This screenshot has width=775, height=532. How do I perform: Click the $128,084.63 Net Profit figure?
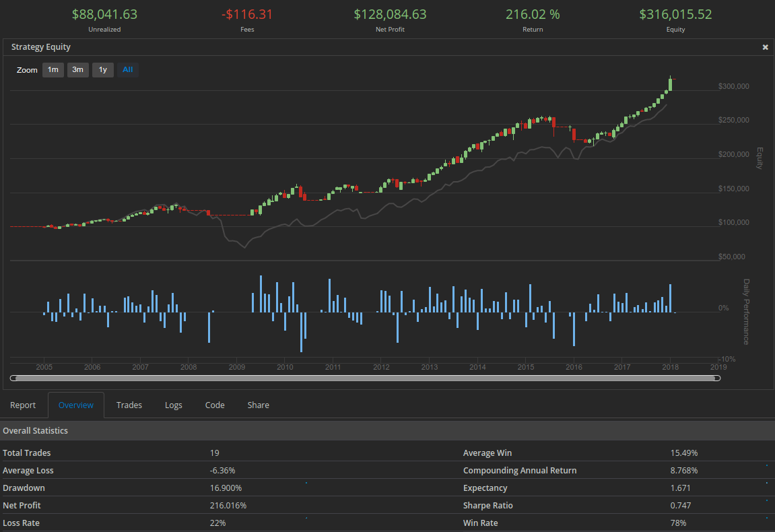point(390,15)
